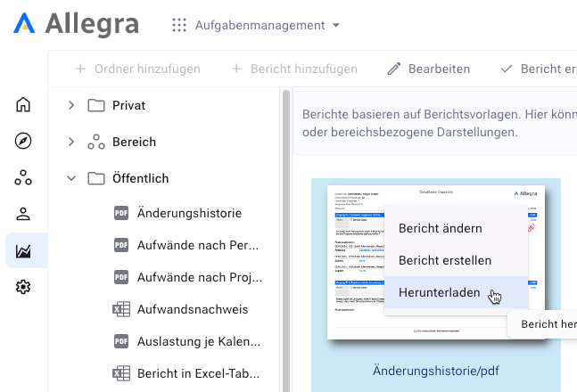This screenshot has width=577, height=392.
Task: Expand the Privat folder
Action: click(x=71, y=106)
